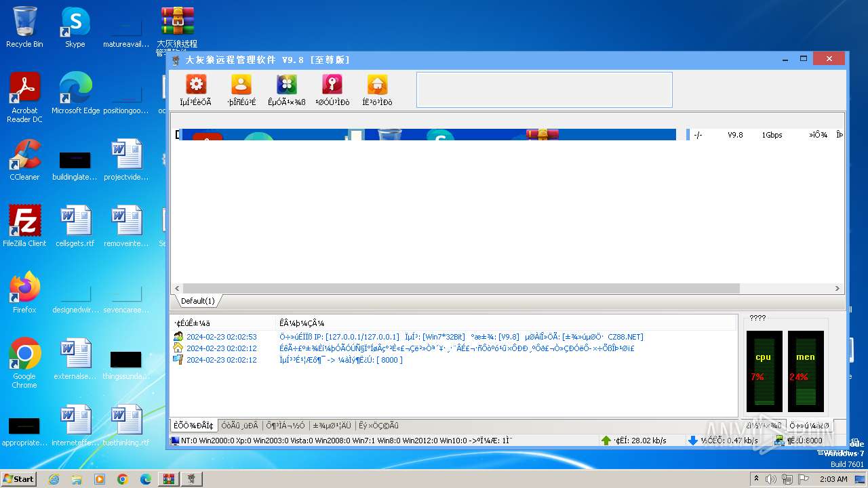This screenshot has height=488, width=868.
Task: Open the first log tab at bottom
Action: pos(193,426)
